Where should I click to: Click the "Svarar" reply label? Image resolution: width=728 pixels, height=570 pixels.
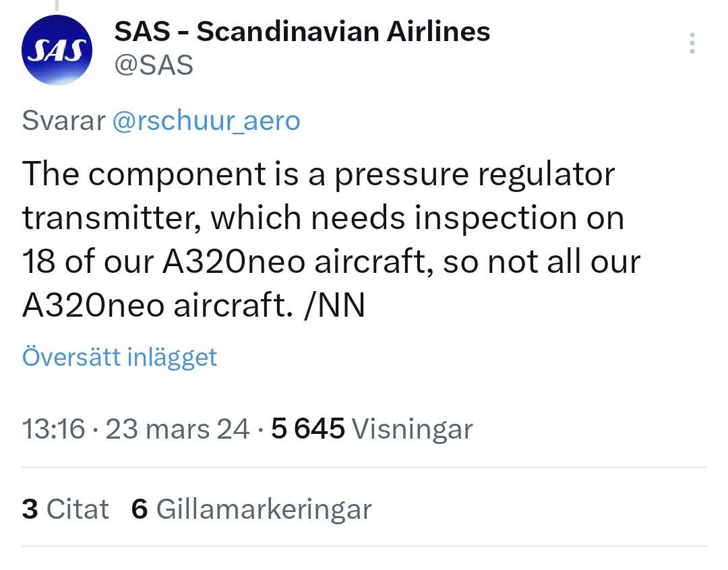[x=63, y=121]
